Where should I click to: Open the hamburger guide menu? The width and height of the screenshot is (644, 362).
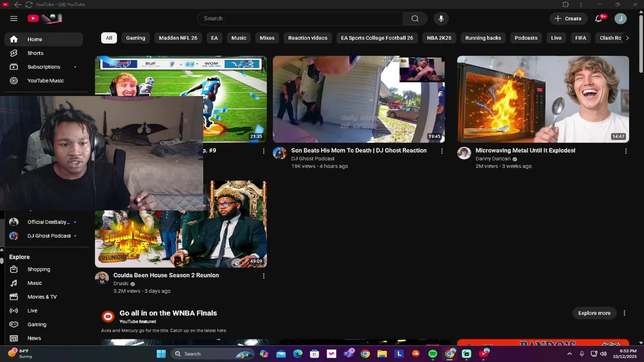point(14,19)
